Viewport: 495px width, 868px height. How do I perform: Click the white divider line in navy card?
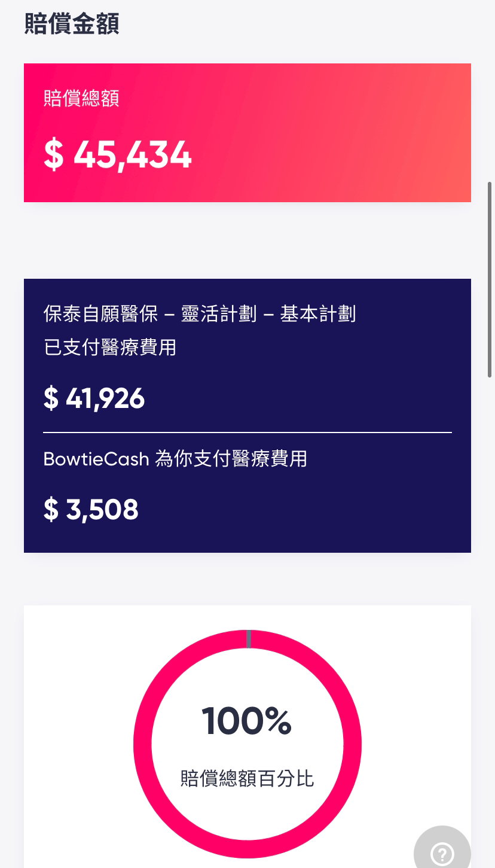coord(247,432)
